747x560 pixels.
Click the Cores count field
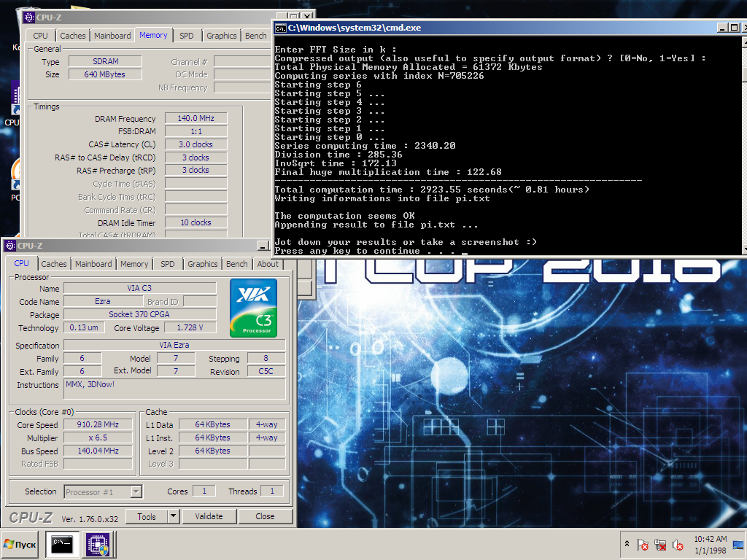click(x=204, y=491)
